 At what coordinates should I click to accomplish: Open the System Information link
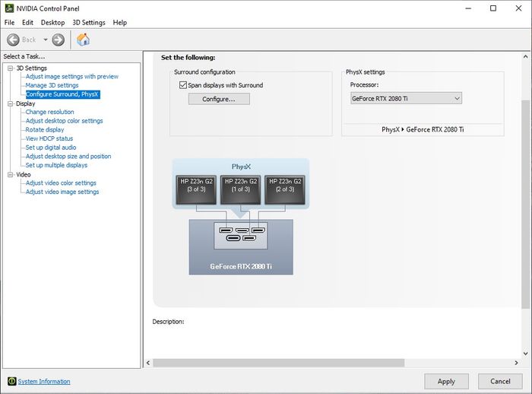[44, 381]
